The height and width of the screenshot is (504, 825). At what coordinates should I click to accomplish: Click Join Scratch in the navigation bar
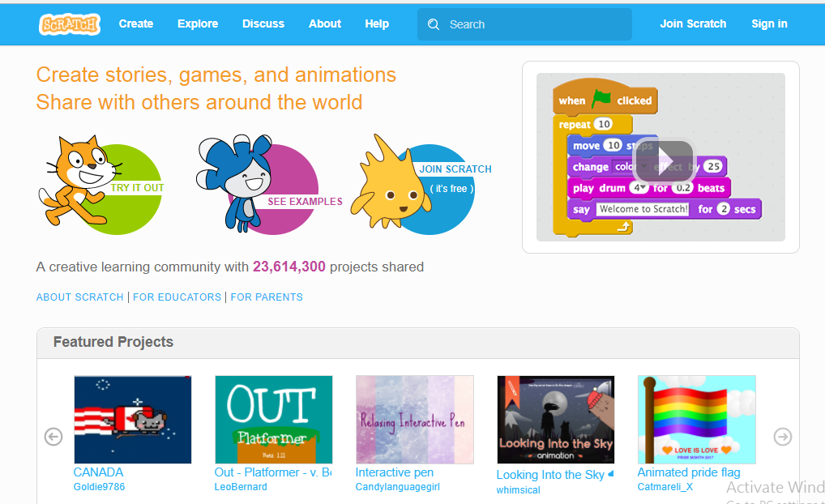coord(693,23)
